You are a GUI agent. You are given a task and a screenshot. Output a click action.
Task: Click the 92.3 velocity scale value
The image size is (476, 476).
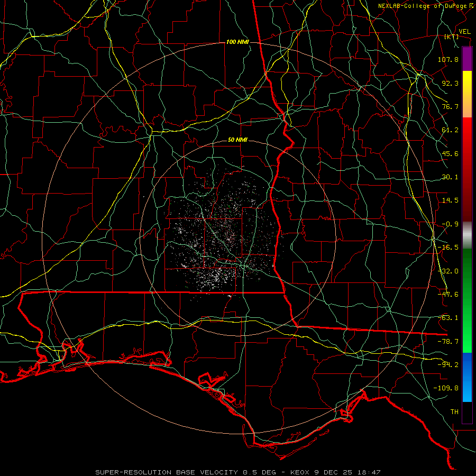[x=450, y=83]
